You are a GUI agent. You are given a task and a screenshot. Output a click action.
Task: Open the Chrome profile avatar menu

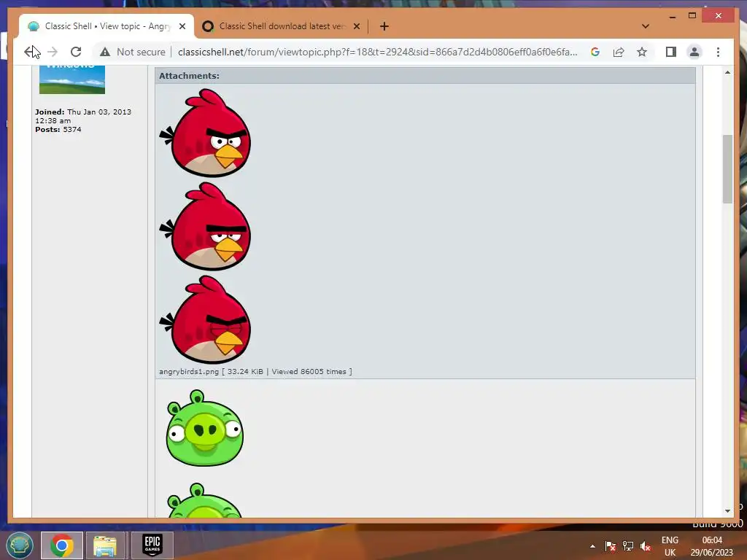tap(694, 52)
